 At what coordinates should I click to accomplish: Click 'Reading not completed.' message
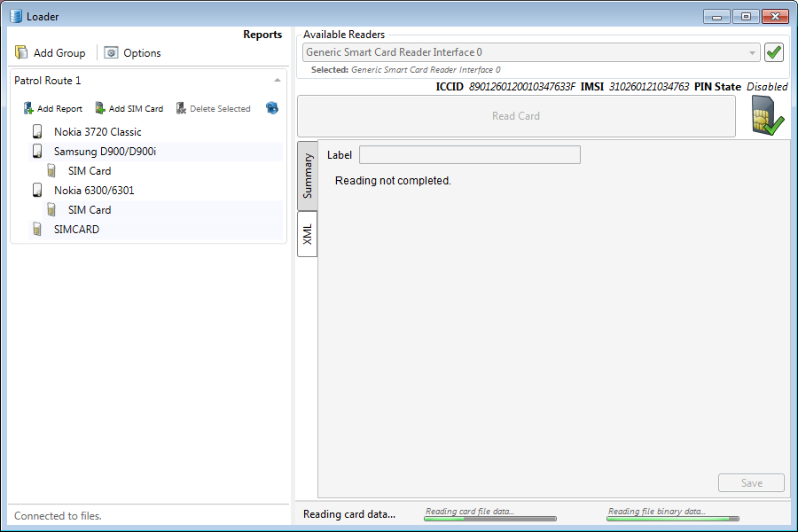click(393, 181)
